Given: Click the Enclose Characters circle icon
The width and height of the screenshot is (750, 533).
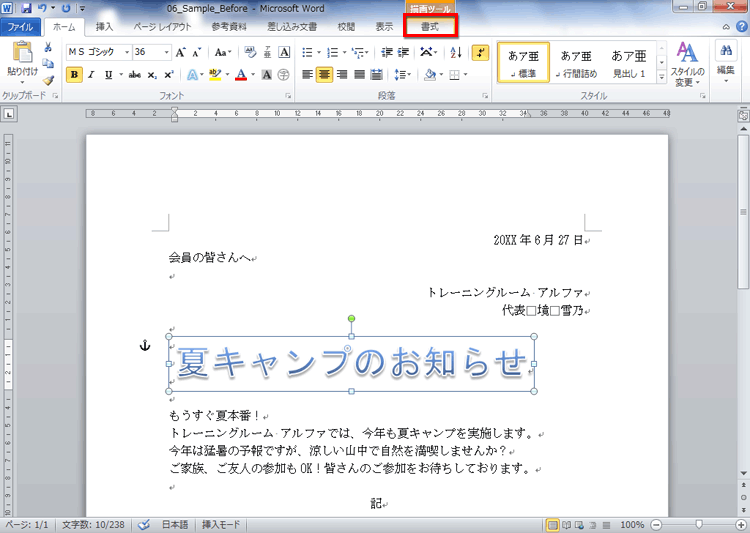Looking at the screenshot, I should (284, 75).
